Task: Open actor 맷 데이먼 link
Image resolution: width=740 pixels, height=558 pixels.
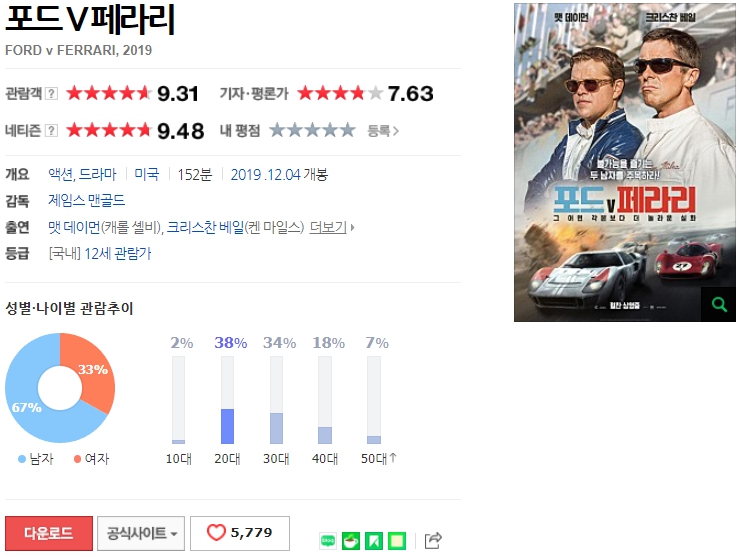Action: [74, 228]
